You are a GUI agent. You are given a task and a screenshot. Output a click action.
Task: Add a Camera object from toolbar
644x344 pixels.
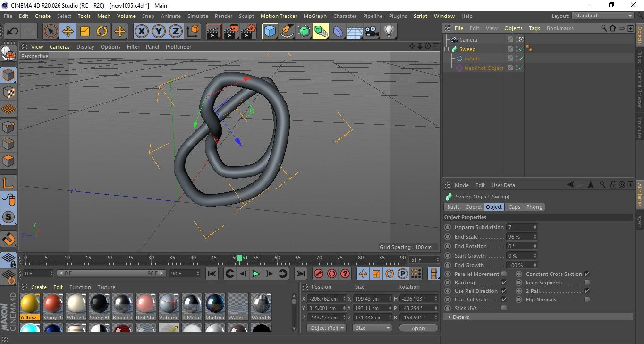[372, 32]
